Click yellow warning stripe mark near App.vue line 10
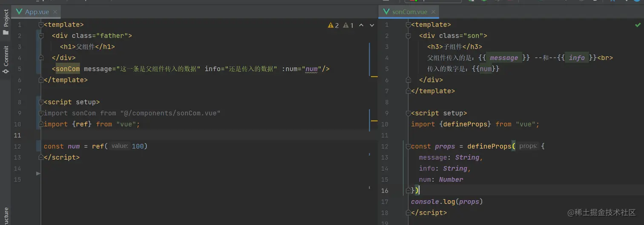This screenshot has width=644, height=225. pyautogui.click(x=374, y=121)
